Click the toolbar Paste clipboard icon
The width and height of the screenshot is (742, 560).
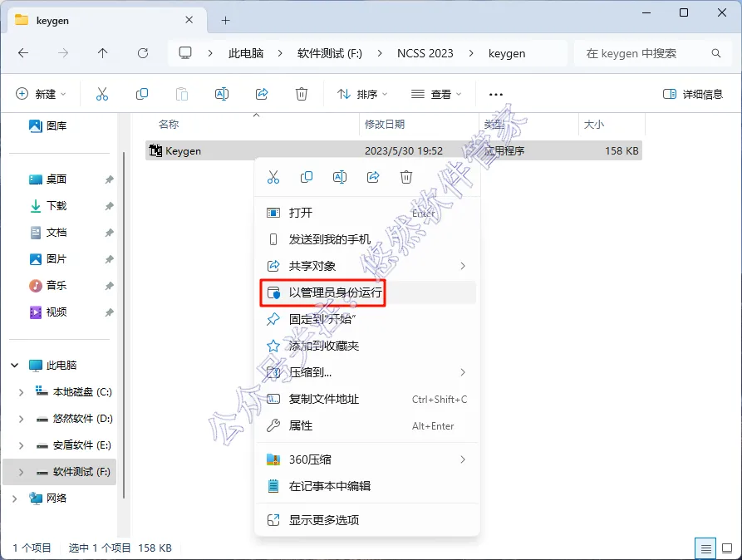(x=182, y=94)
